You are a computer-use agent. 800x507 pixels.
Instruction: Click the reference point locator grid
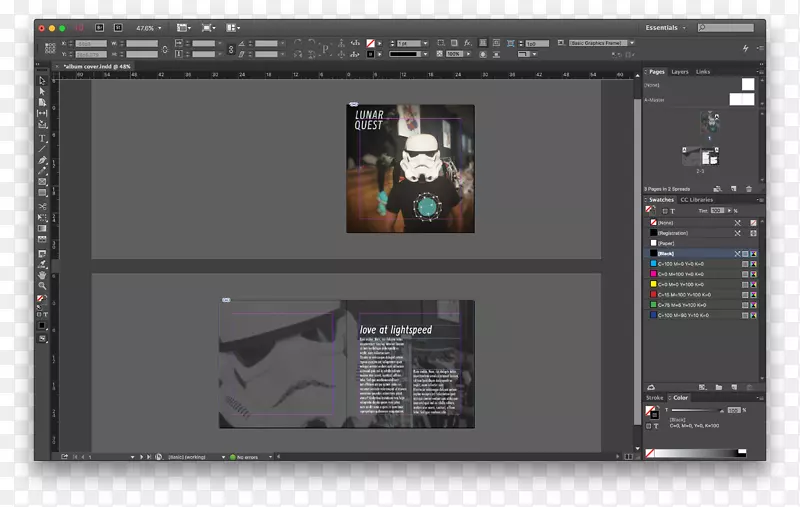[x=50, y=48]
